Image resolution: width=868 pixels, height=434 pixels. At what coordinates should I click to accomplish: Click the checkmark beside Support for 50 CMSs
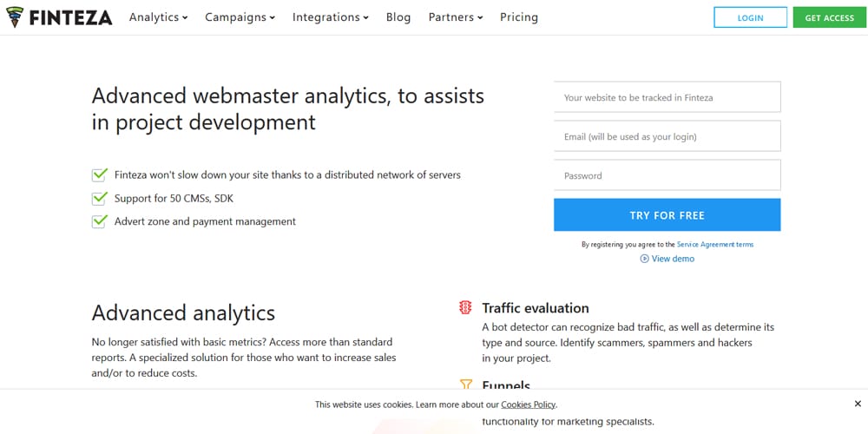pyautogui.click(x=99, y=198)
